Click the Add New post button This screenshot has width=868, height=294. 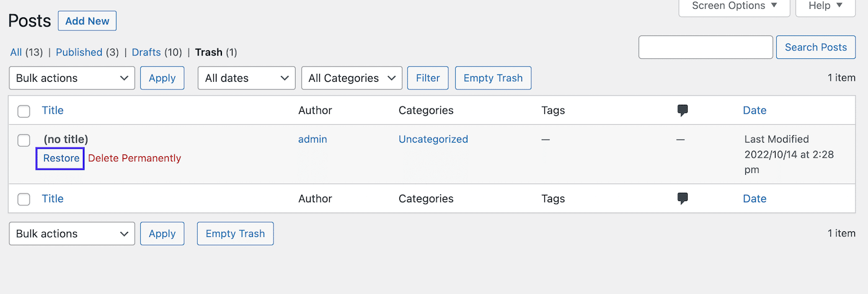click(87, 21)
